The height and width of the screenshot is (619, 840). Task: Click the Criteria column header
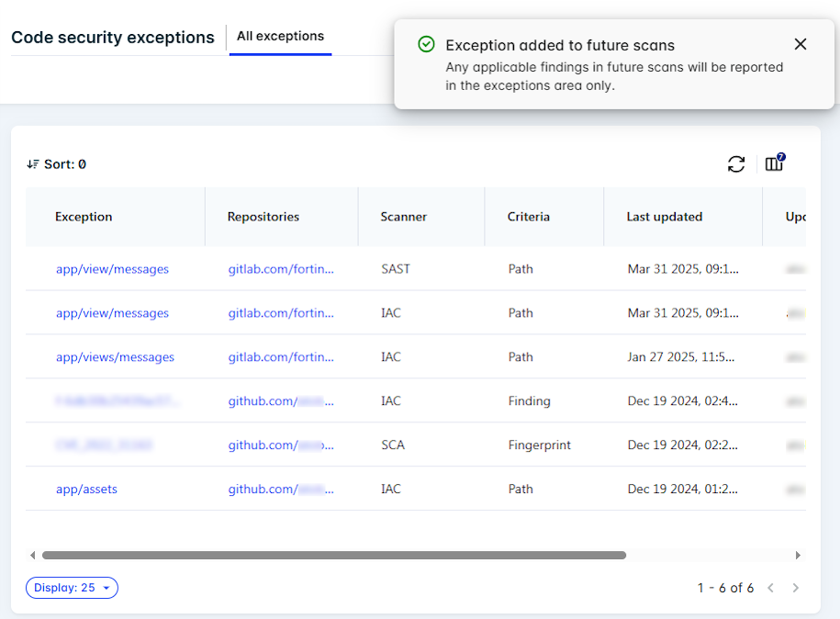(528, 217)
